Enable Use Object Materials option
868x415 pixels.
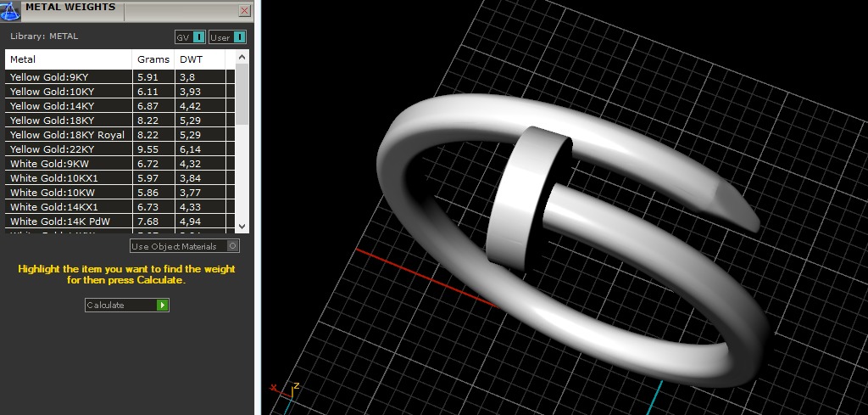coord(185,246)
